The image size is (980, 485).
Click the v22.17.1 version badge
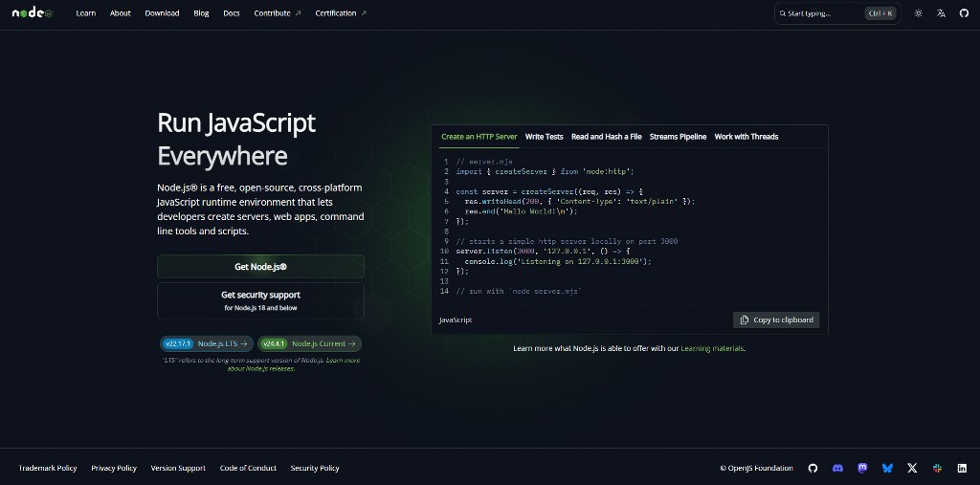tap(178, 343)
